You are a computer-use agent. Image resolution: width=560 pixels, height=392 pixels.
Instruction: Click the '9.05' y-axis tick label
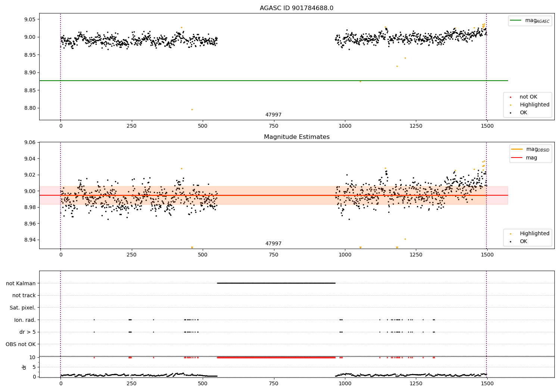(x=30, y=19)
